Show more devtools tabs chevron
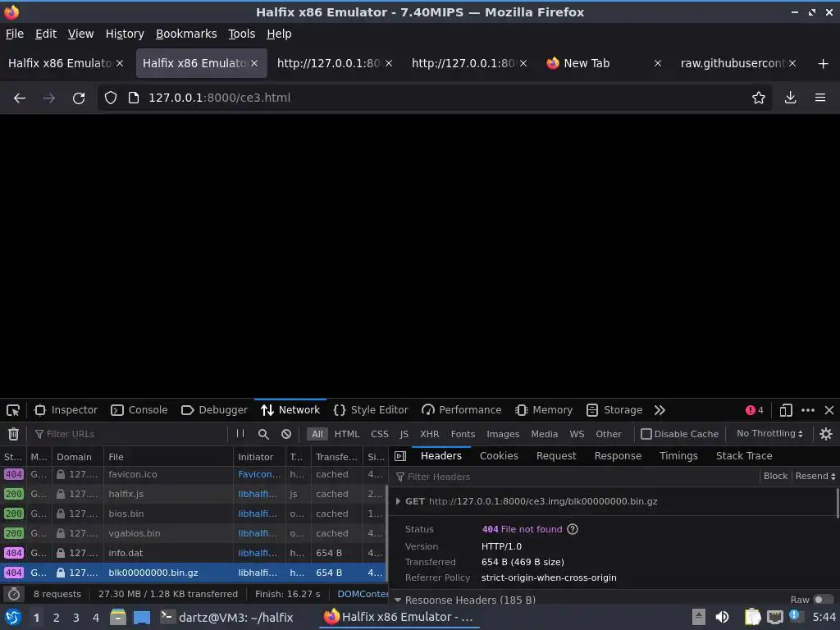Image resolution: width=840 pixels, height=630 pixels. (x=660, y=410)
